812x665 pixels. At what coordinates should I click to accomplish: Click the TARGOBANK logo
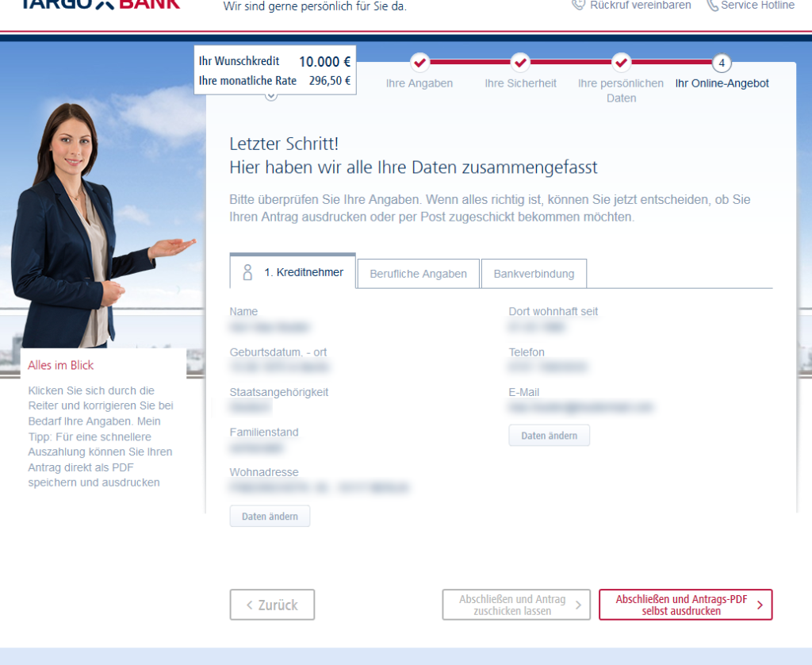click(x=98, y=4)
